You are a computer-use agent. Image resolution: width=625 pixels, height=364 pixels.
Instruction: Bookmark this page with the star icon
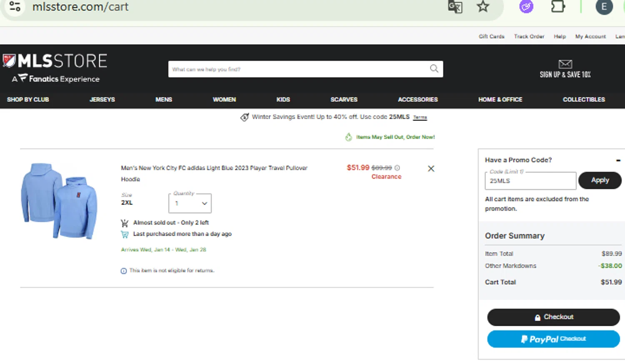pos(483,6)
